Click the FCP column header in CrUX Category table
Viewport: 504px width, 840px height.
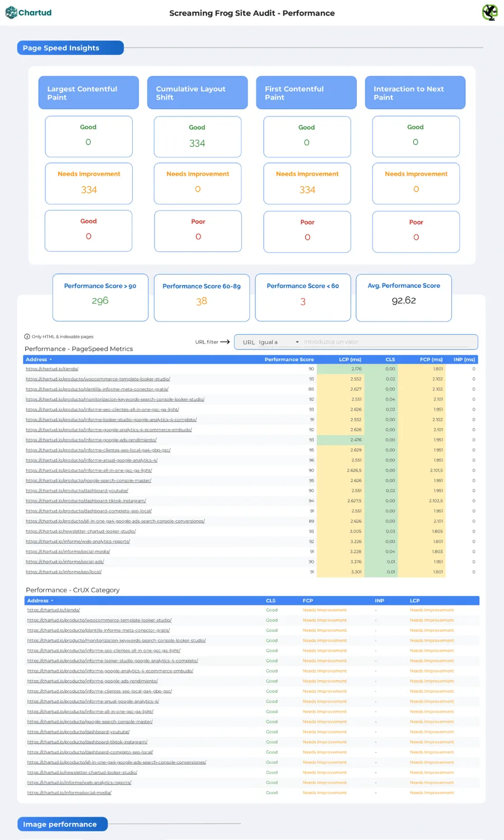308,601
